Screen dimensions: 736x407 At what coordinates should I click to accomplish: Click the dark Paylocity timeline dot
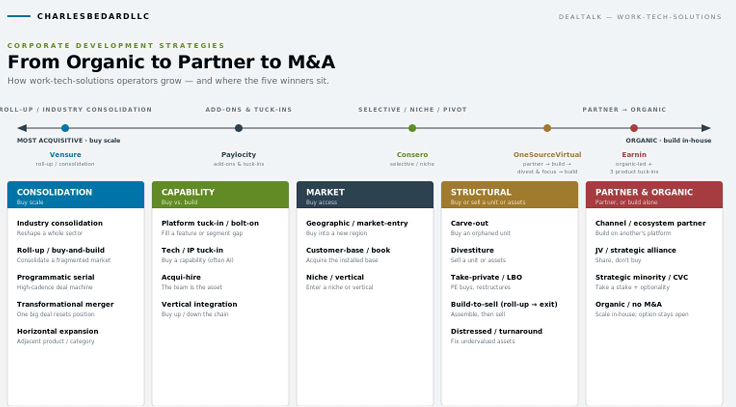(238, 128)
